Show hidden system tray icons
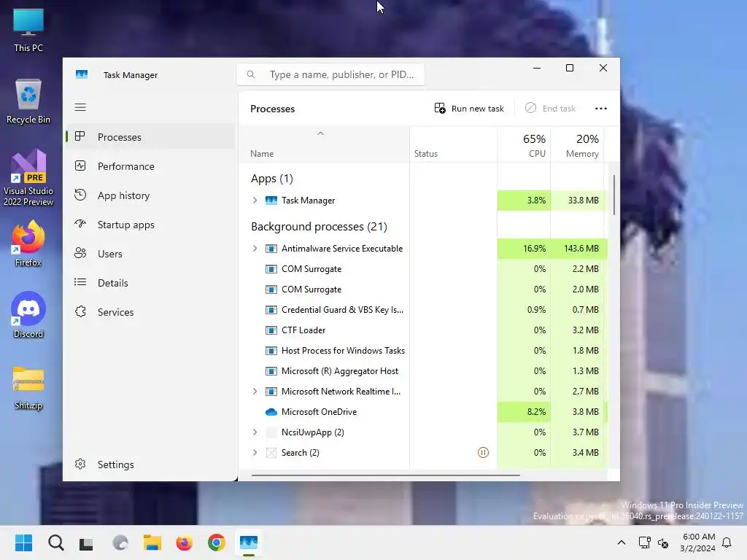Viewport: 747px width, 560px height. (x=622, y=542)
